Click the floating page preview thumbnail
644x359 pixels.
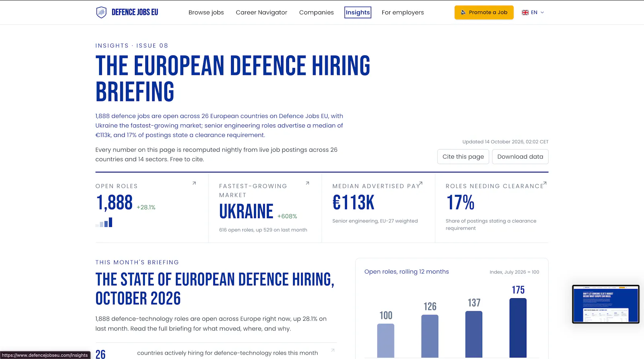606,304
